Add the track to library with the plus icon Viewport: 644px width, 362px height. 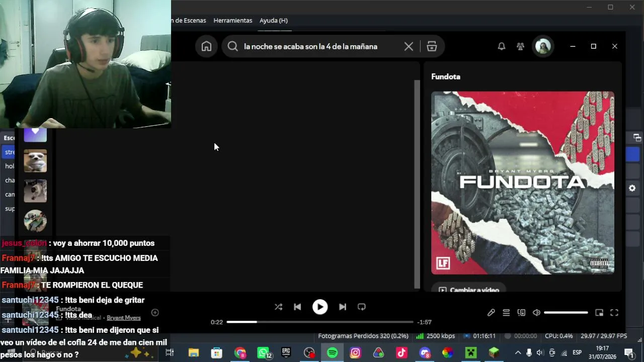[x=155, y=313]
